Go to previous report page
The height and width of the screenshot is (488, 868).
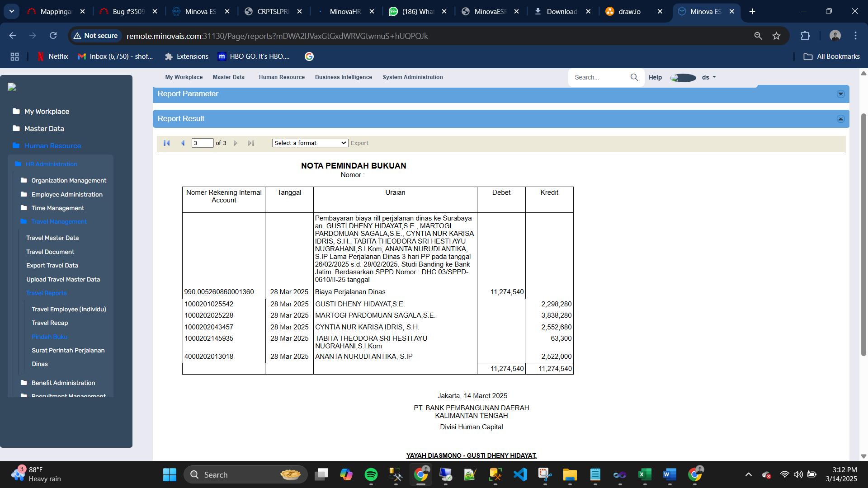183,143
